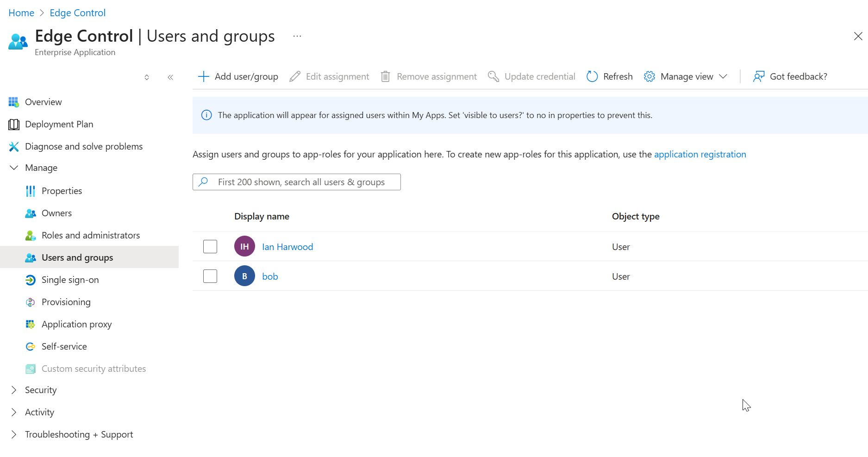Expand the Security section

click(x=14, y=390)
